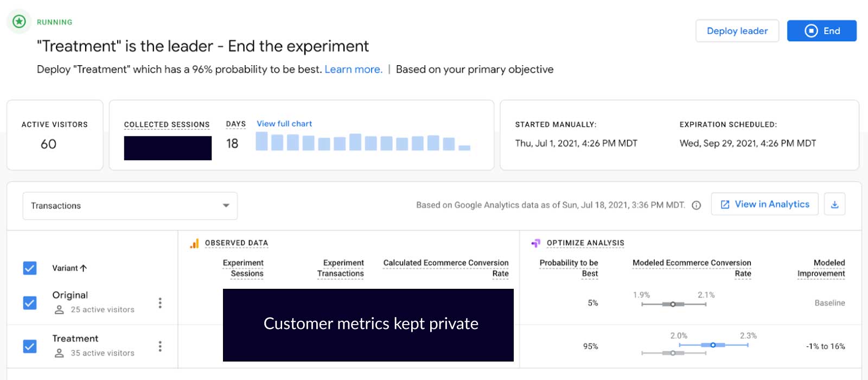The image size is (868, 380).
Task: Click the Observed Data bar chart icon
Action: point(194,243)
